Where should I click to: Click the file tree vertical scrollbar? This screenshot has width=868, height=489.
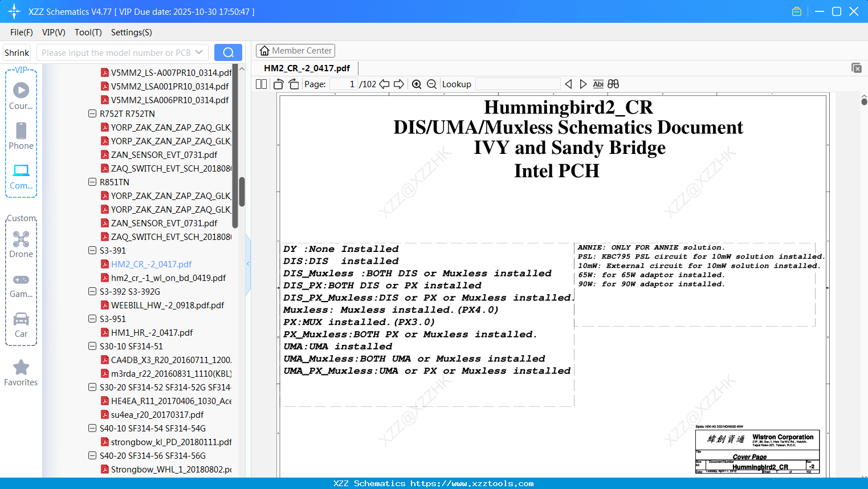coord(242,191)
